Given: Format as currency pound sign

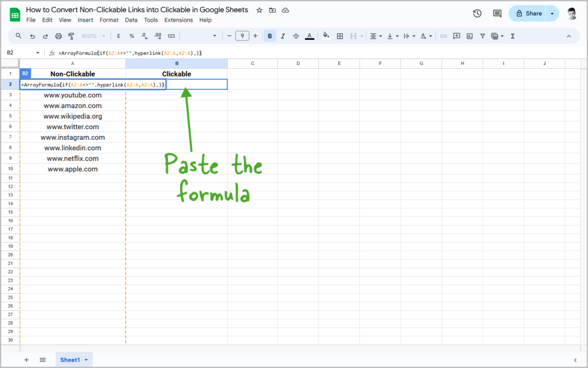Looking at the screenshot, I should tap(119, 36).
